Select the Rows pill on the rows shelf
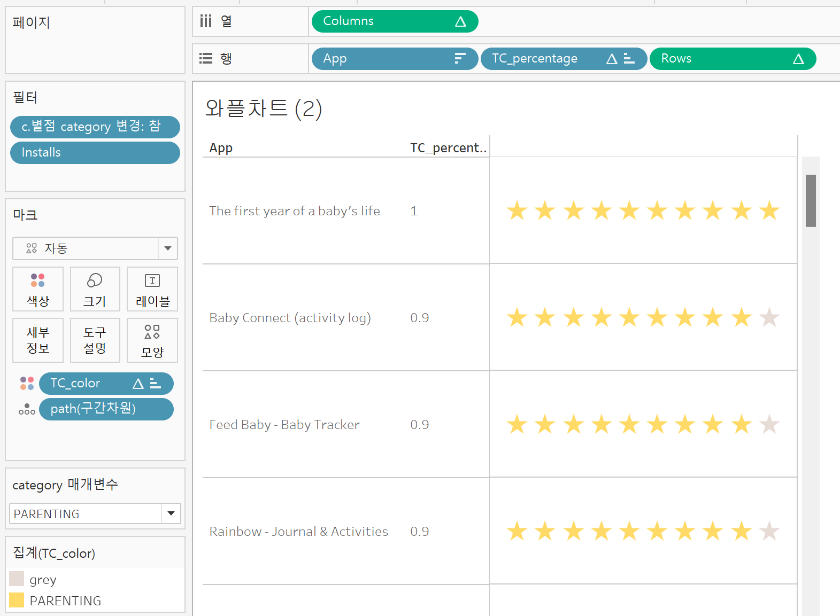The width and height of the screenshot is (840, 616). point(733,58)
